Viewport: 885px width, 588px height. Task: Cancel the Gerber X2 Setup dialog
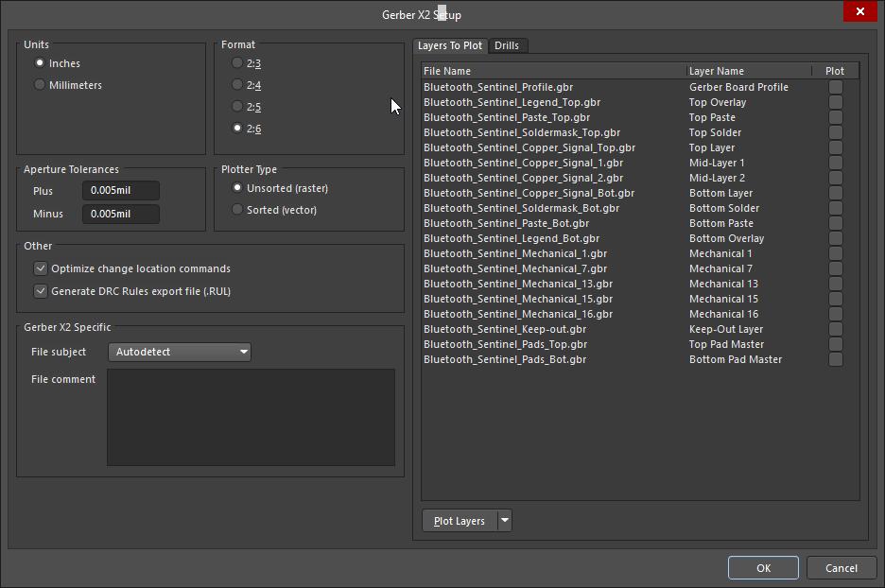pyautogui.click(x=841, y=568)
